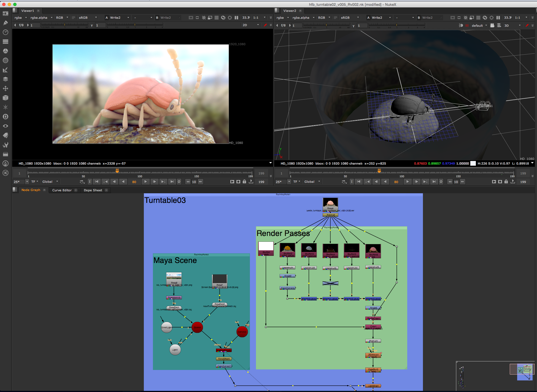This screenshot has width=537, height=392.
Task: Play forward in Viewer1
Action: 145,182
